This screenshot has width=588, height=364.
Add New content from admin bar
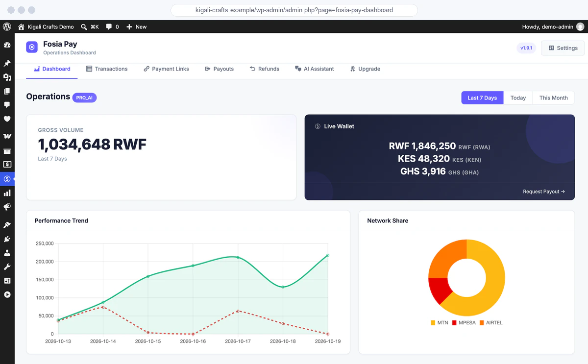[x=137, y=26]
